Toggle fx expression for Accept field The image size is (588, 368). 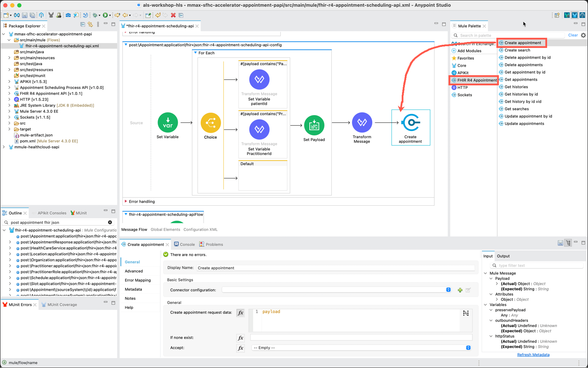241,348
